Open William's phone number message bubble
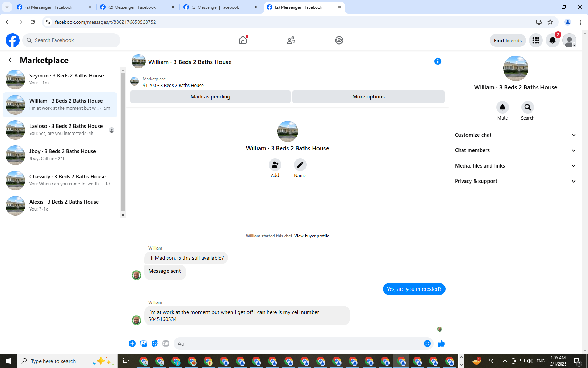 tap(247, 316)
